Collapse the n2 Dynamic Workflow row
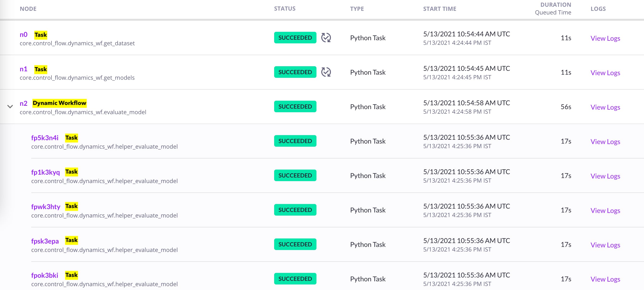Screen dimensions: 644x290 [10, 107]
